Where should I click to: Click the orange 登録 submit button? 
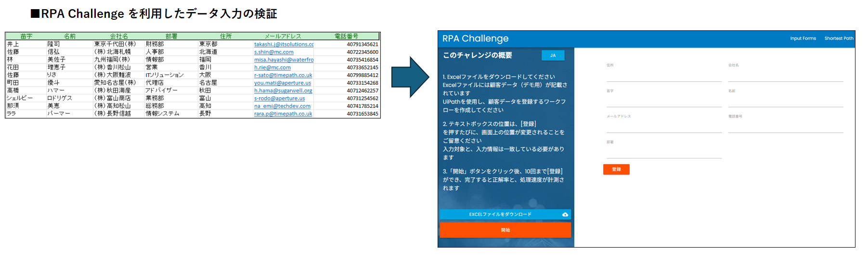pyautogui.click(x=616, y=169)
